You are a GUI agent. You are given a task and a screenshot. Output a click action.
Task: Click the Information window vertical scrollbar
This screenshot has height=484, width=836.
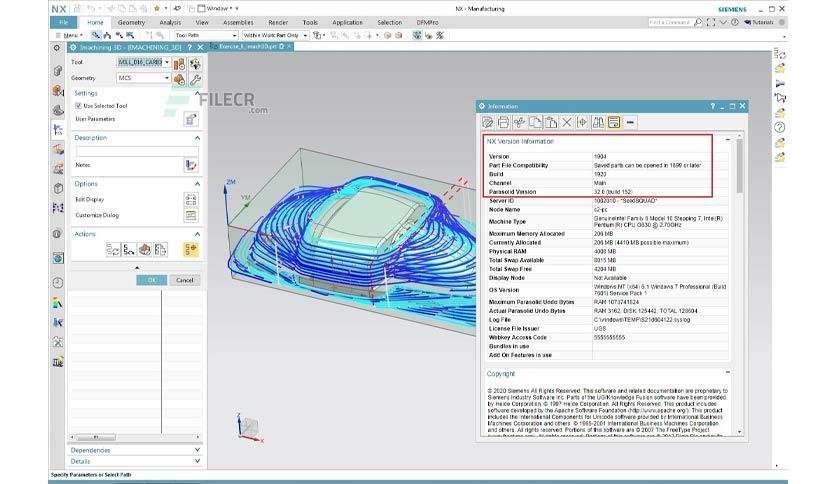click(739, 166)
